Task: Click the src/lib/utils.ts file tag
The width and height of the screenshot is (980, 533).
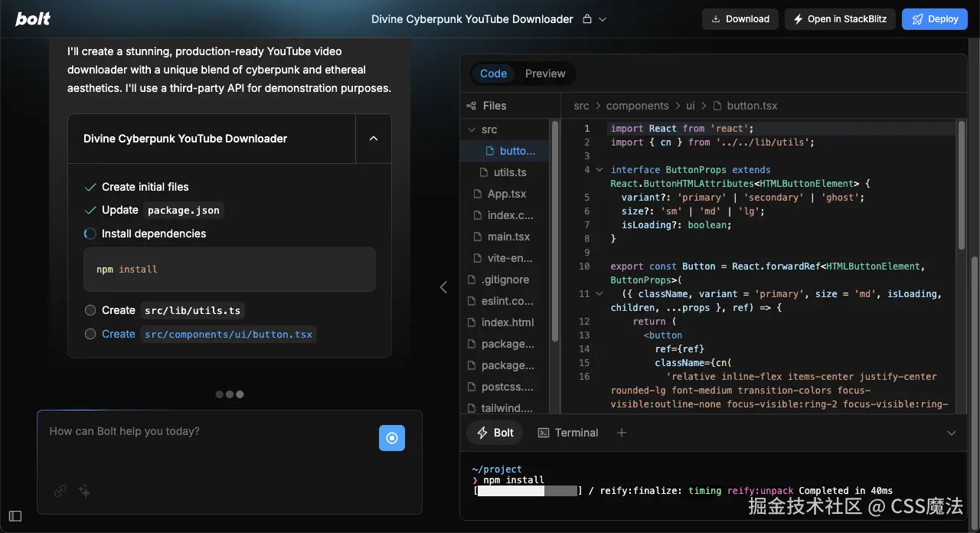Action: (x=193, y=310)
